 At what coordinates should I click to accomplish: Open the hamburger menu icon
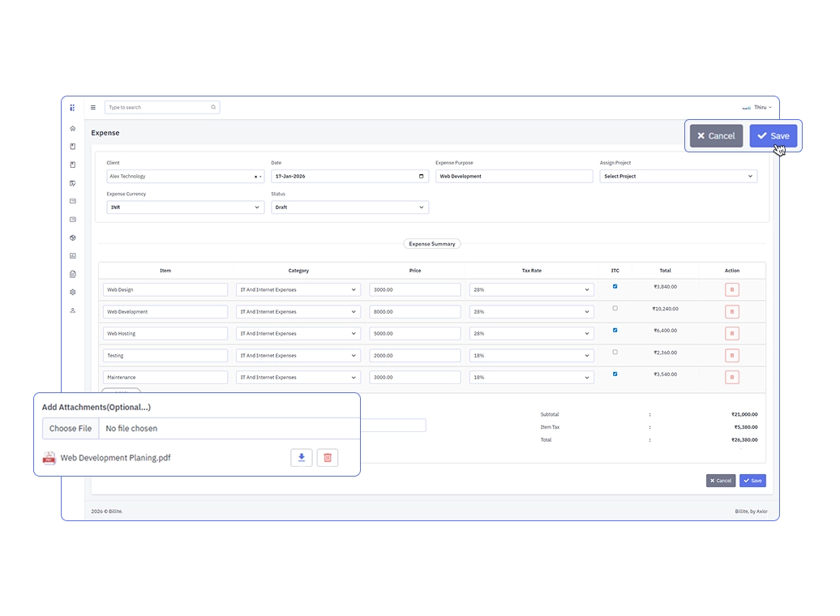click(93, 108)
